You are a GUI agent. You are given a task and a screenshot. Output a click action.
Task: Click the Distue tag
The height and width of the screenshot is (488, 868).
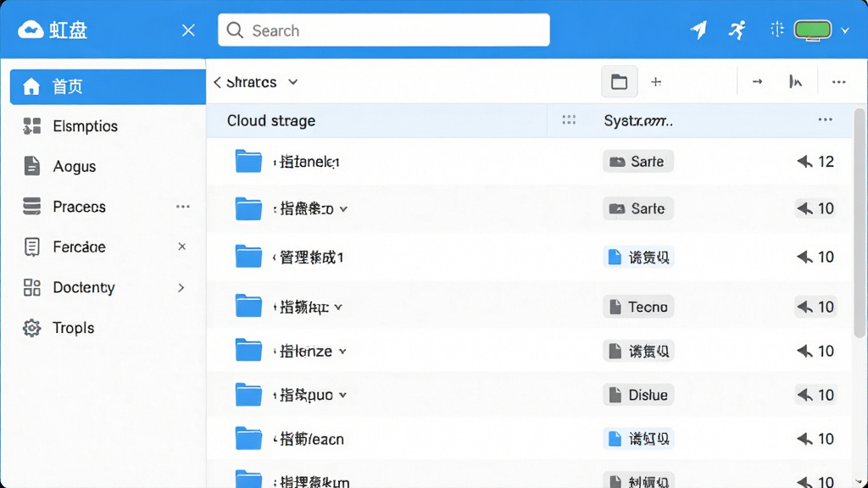(637, 395)
